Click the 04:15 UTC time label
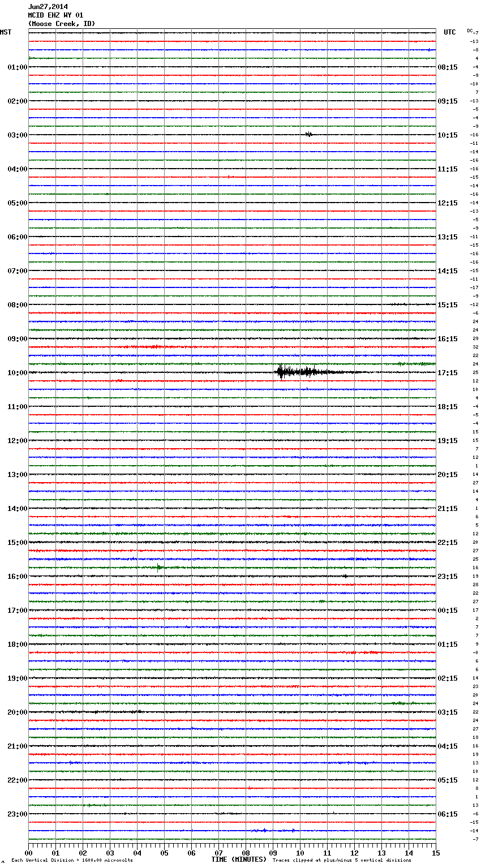 tap(448, 746)
